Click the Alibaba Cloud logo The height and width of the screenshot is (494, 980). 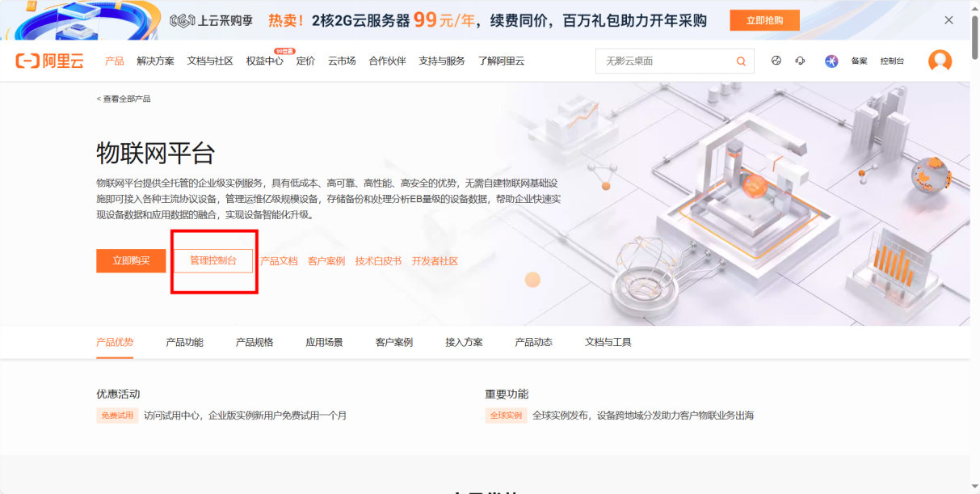49,61
